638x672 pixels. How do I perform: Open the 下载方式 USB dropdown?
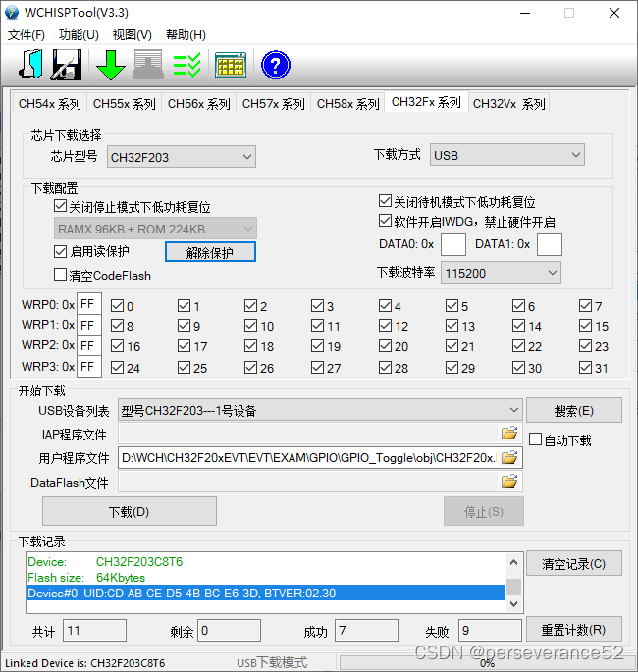[507, 155]
